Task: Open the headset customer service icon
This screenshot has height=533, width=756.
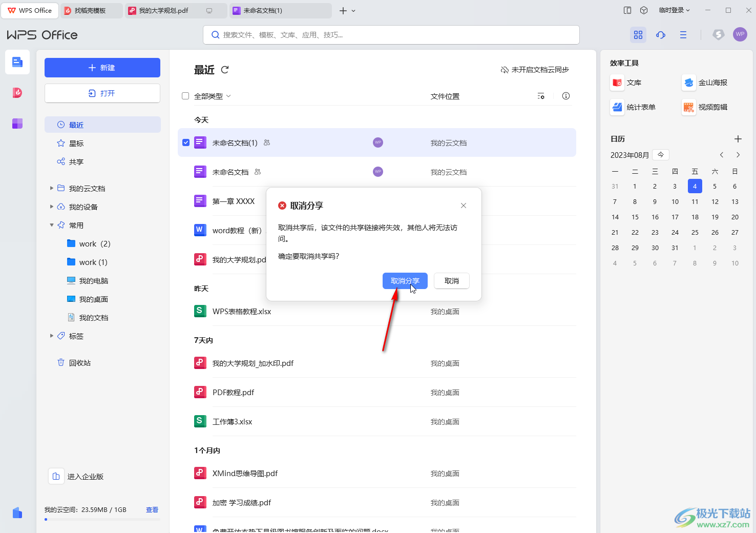Action: (661, 35)
